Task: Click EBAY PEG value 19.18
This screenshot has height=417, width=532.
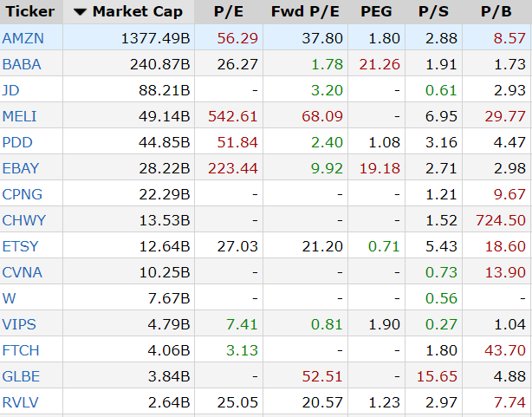Action: click(380, 168)
